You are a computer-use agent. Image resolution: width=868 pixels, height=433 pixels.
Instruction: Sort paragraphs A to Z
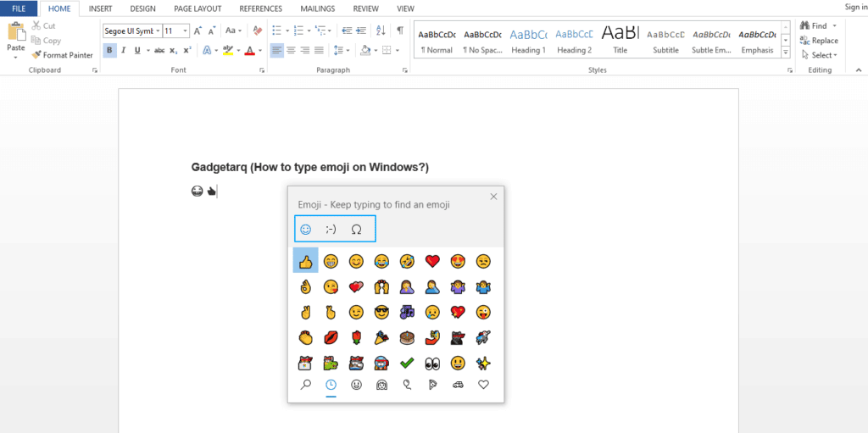[381, 31]
